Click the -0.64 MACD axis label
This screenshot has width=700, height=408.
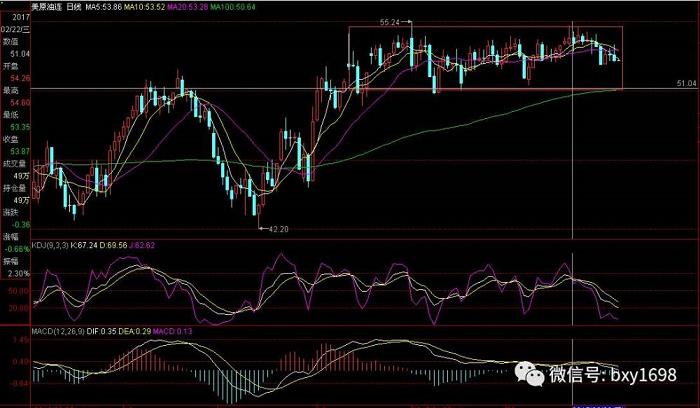[x=20, y=383]
